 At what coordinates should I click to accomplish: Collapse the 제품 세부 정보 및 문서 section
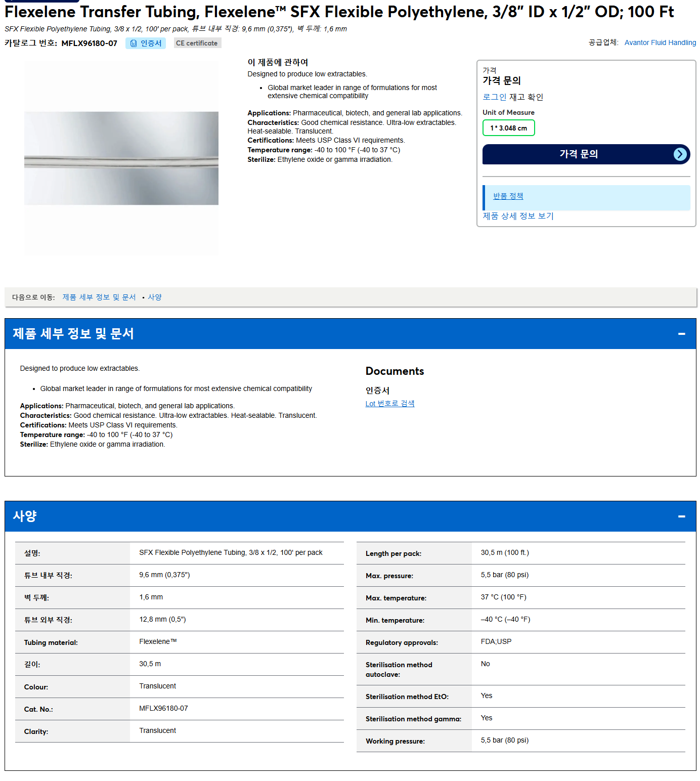pyautogui.click(x=681, y=334)
